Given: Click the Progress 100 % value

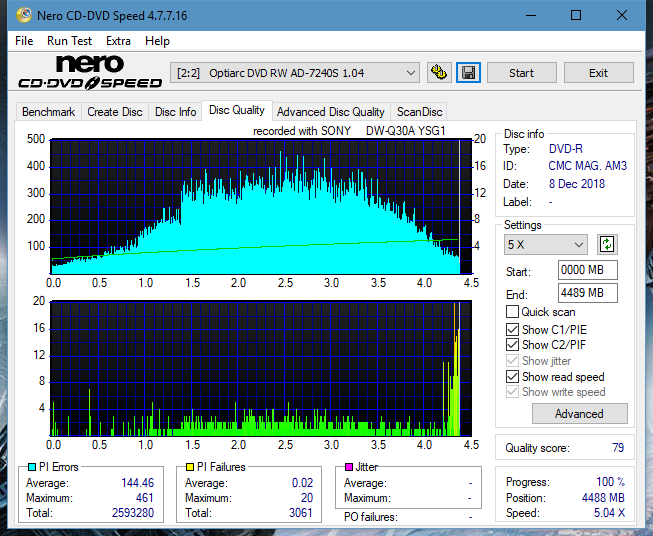Looking at the screenshot, I should click(x=611, y=482).
